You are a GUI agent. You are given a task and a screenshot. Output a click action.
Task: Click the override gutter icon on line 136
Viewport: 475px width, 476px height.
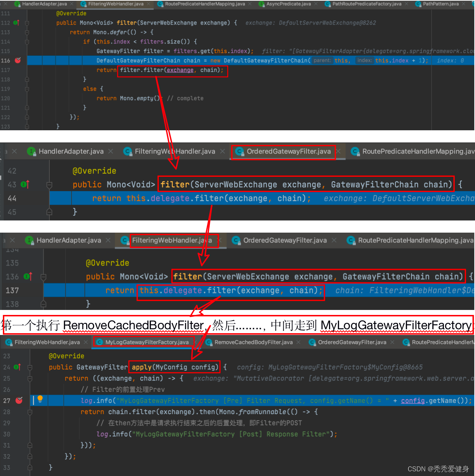point(28,277)
